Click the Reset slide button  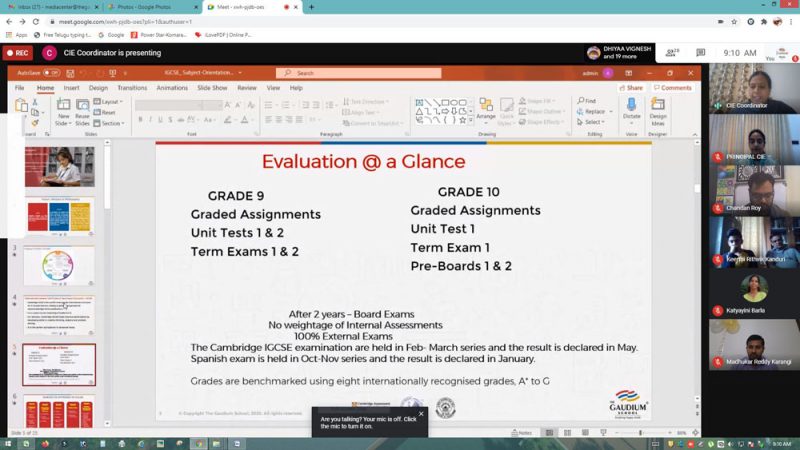tap(105, 112)
